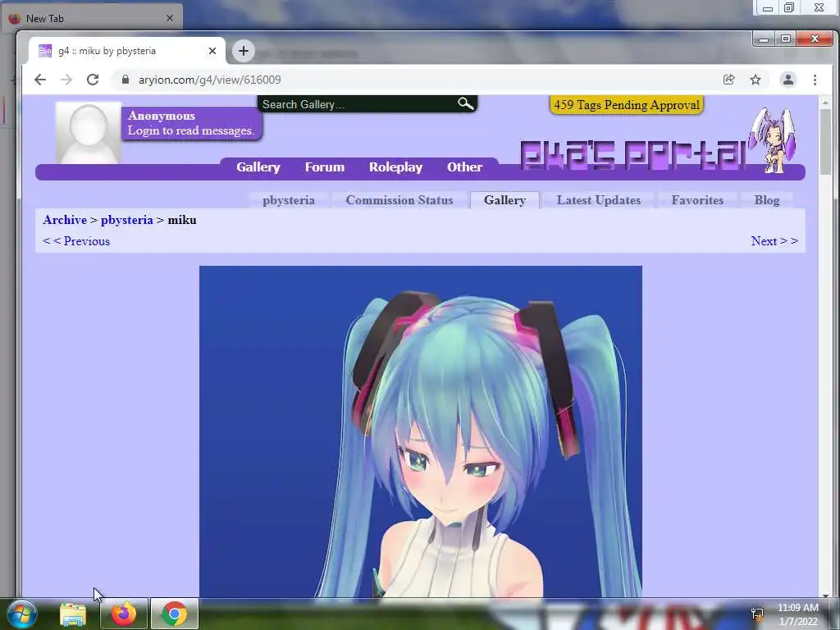Image resolution: width=840 pixels, height=630 pixels.
Task: Click the Anonymous user avatar image
Action: click(89, 132)
